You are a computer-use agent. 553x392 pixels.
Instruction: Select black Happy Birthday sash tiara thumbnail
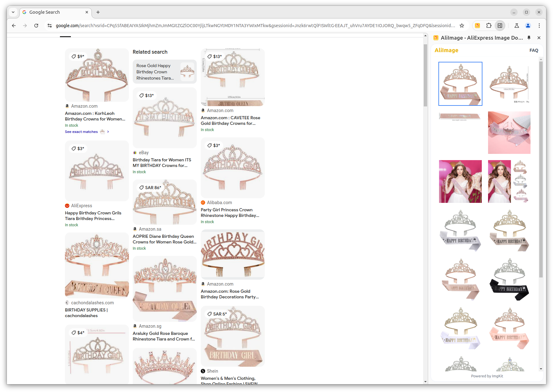(509, 279)
